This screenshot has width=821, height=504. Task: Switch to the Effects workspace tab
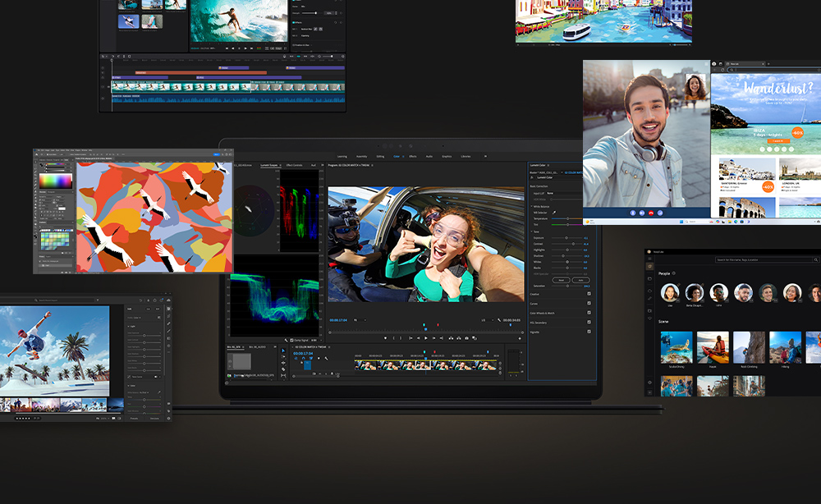(x=413, y=156)
